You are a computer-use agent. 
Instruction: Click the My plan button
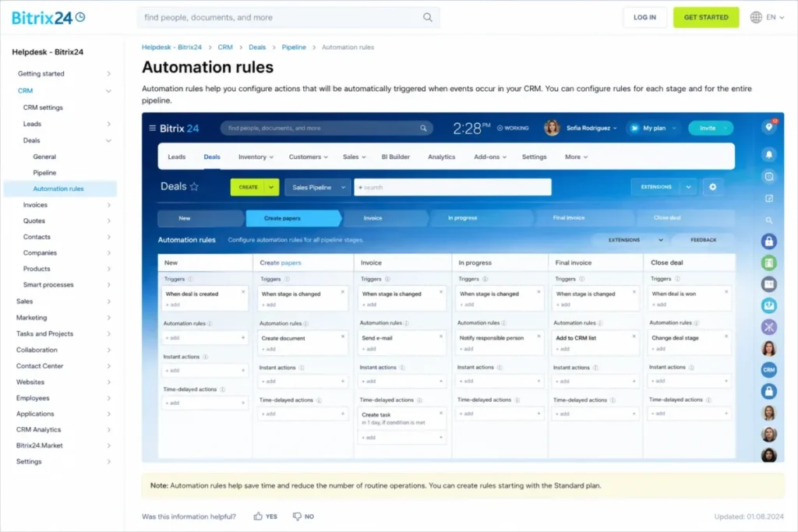654,128
